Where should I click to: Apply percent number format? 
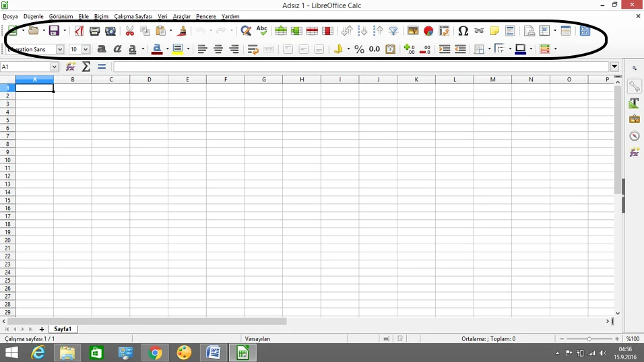pyautogui.click(x=359, y=49)
